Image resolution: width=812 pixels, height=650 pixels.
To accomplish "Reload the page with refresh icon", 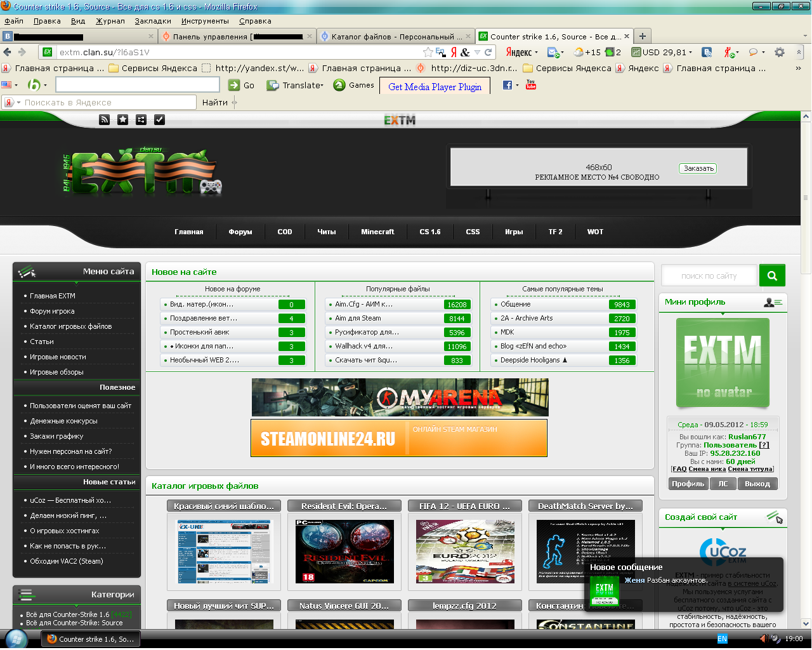I will [x=488, y=52].
